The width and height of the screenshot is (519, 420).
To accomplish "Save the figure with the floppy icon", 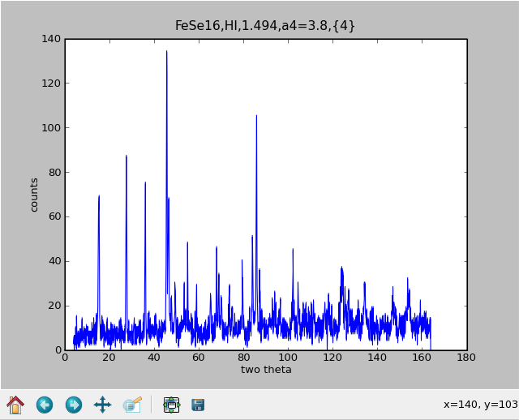I will tap(198, 405).
